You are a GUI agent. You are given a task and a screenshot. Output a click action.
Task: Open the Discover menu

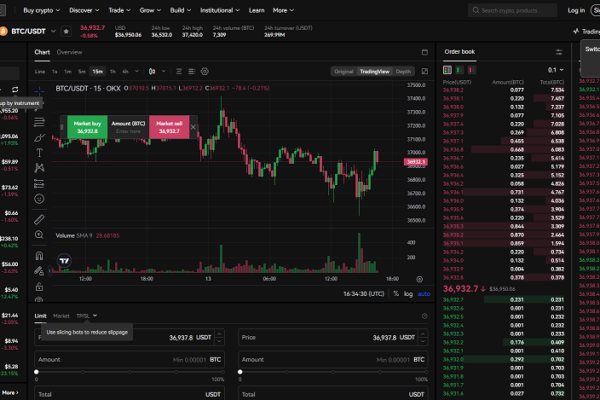(84, 10)
